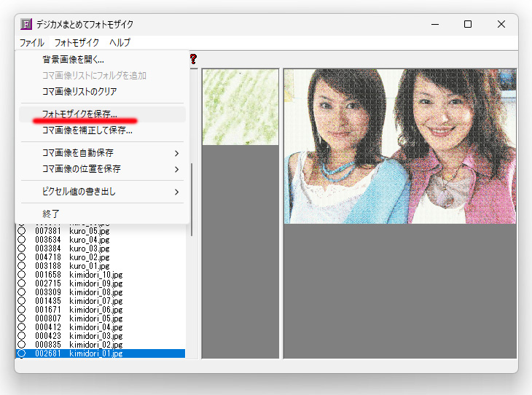Open the ファイル menu
The width and height of the screenshot is (532, 395).
pyautogui.click(x=32, y=43)
